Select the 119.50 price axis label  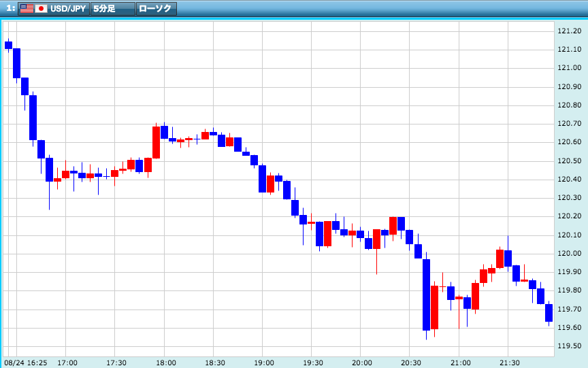coord(569,346)
